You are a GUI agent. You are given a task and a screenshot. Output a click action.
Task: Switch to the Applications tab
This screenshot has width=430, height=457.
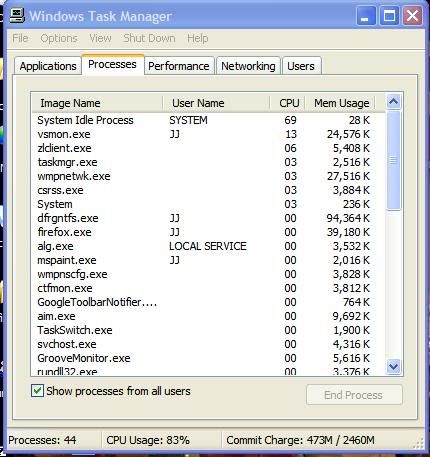(x=48, y=66)
